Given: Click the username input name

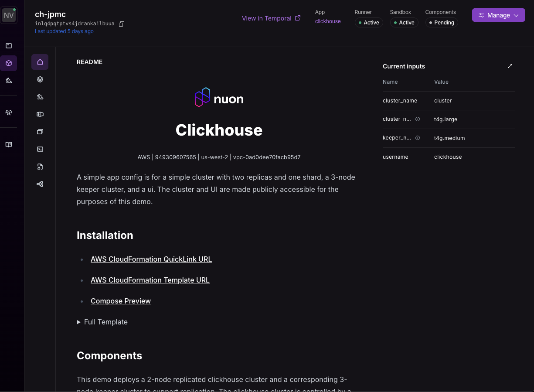Looking at the screenshot, I should [395, 157].
